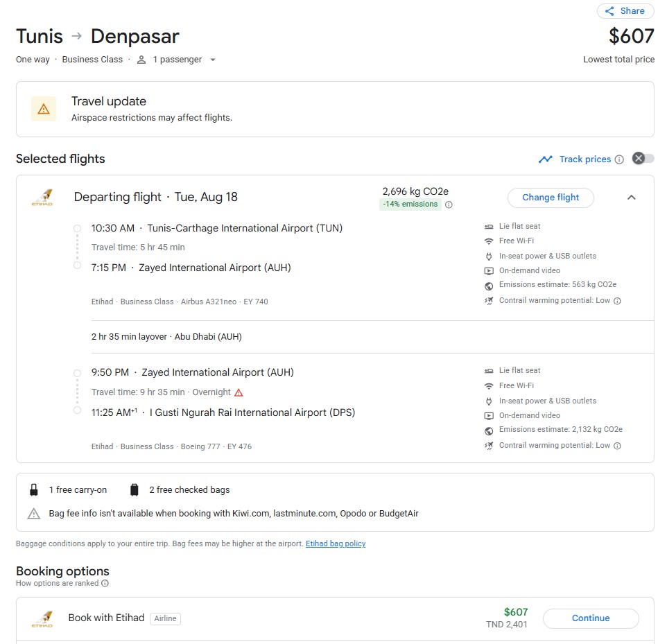The image size is (667, 644).
Task: Click the Lie flat seat icon for EY 476
Action: (x=489, y=371)
